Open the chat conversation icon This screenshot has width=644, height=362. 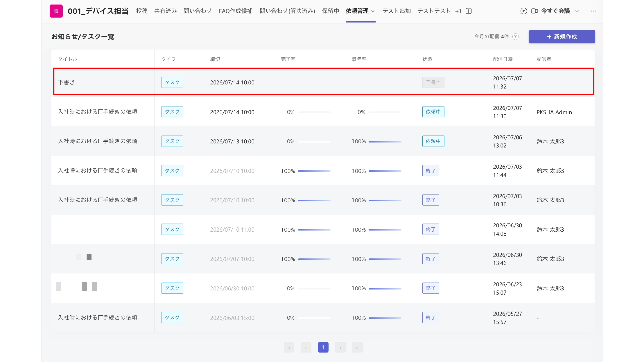523,11
